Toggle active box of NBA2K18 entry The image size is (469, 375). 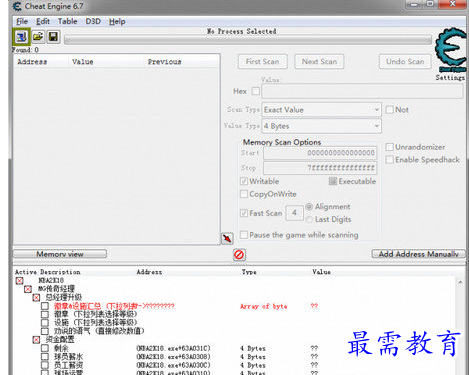(20, 281)
